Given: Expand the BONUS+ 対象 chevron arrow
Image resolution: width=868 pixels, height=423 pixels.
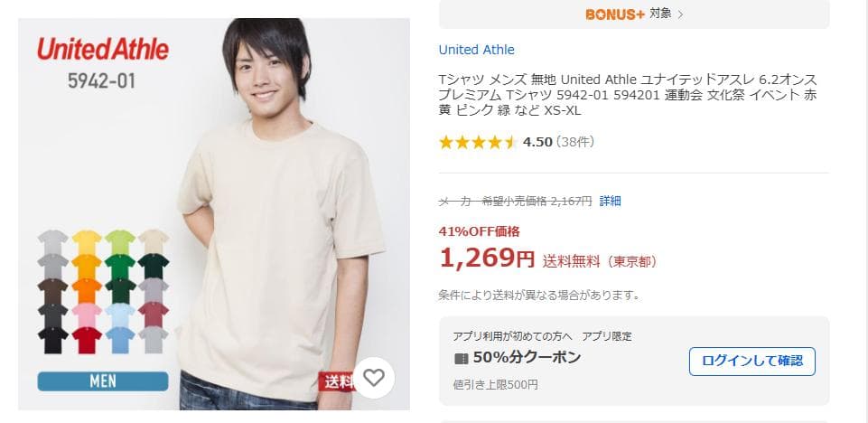Looking at the screenshot, I should (x=680, y=14).
